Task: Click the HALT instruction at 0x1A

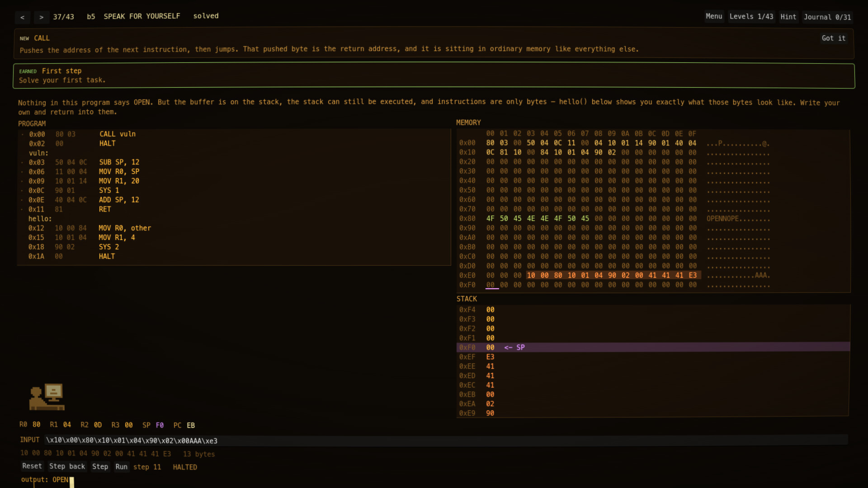Action: coord(234,256)
